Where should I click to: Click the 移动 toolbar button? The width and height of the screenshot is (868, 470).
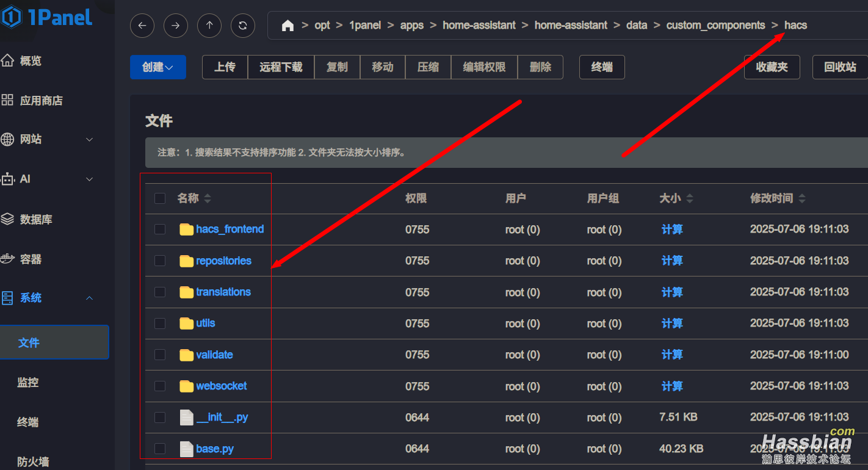click(x=383, y=67)
